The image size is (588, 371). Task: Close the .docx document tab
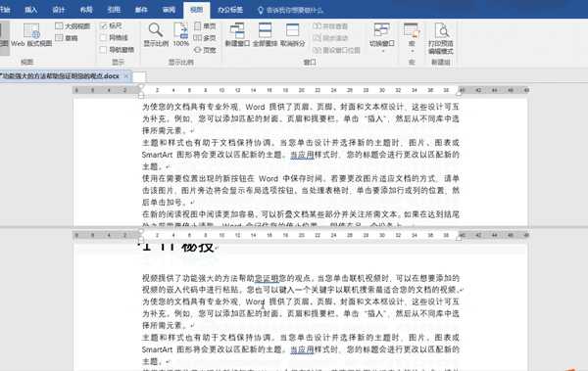coord(126,76)
